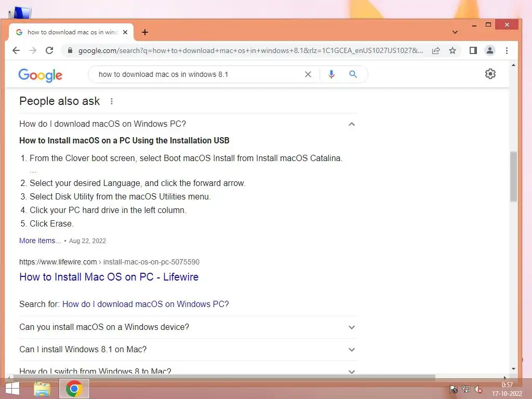The height and width of the screenshot is (399, 532).
Task: Click the step 'Select Disk Utility from the macOS Utilities menu'
Action: pos(120,196)
